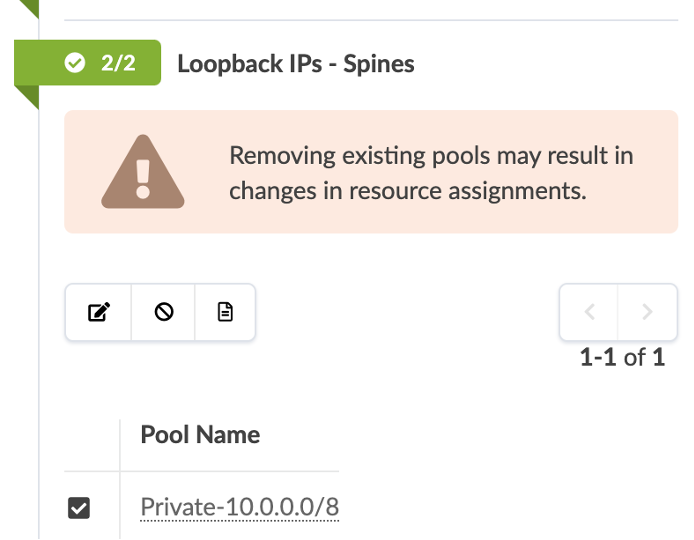Image resolution: width=694 pixels, height=540 pixels.
Task: Go to the previous page arrow
Action: (589, 312)
